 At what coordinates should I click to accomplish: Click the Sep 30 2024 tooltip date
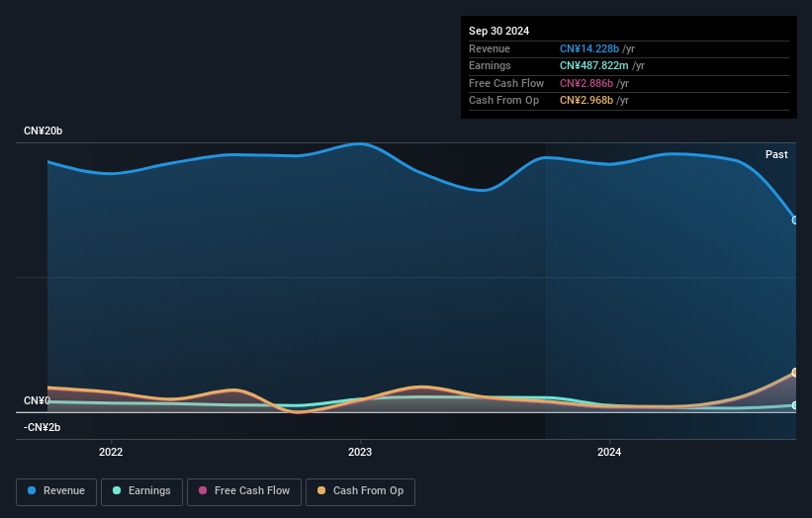pyautogui.click(x=498, y=31)
